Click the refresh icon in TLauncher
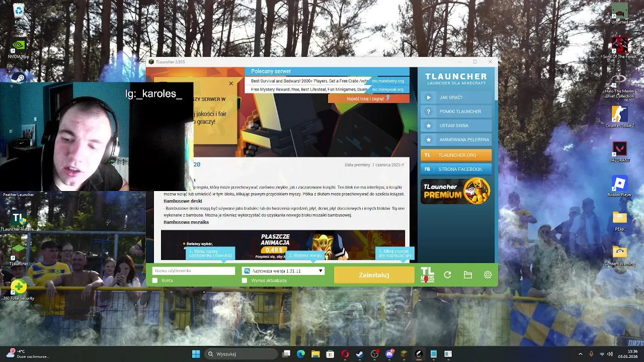Screen dimensions: 644x362 (447, 275)
